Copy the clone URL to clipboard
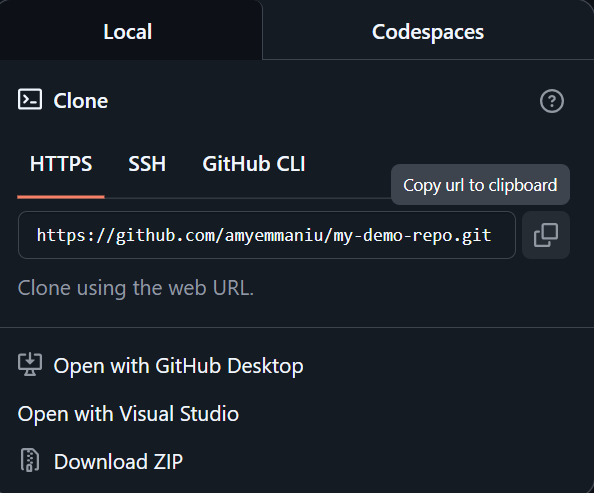594x493 pixels. pos(546,235)
